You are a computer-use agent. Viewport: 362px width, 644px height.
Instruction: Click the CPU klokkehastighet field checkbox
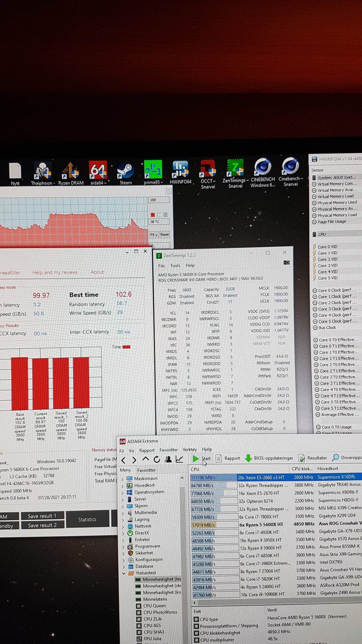pyautogui.click(x=196, y=633)
